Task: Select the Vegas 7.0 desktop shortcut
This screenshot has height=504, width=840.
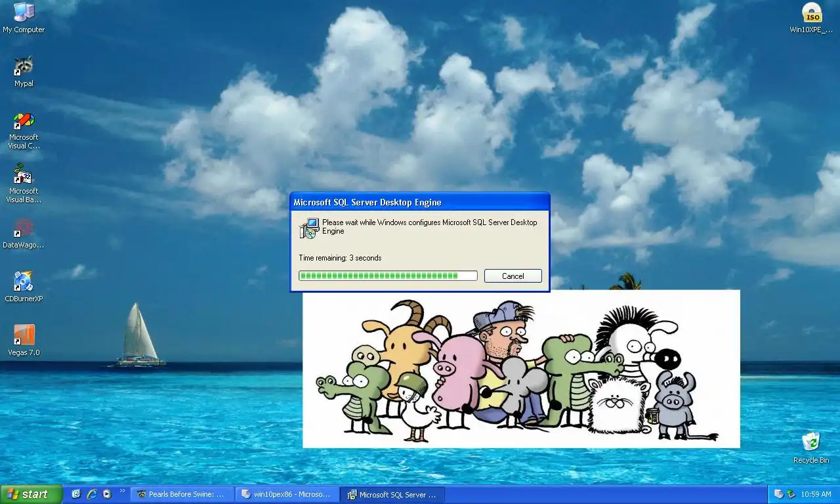Action: click(x=24, y=341)
